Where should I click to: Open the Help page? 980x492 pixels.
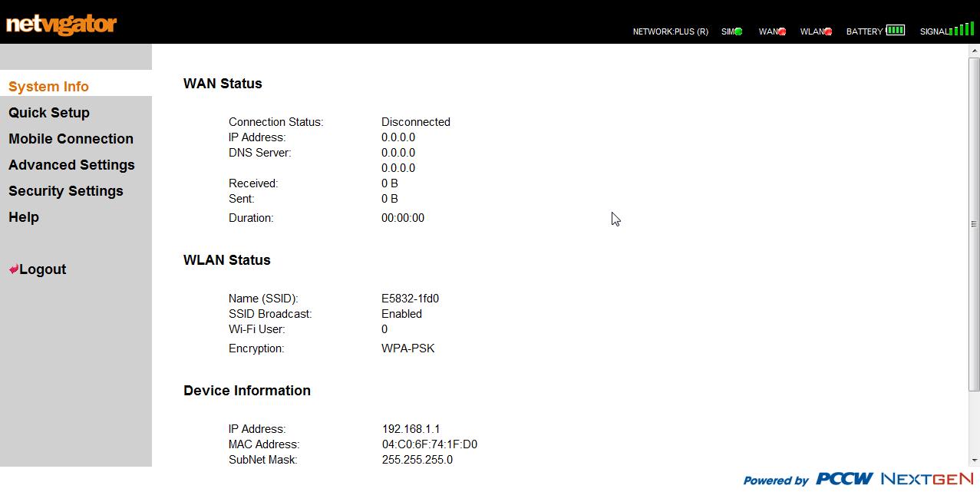(24, 217)
